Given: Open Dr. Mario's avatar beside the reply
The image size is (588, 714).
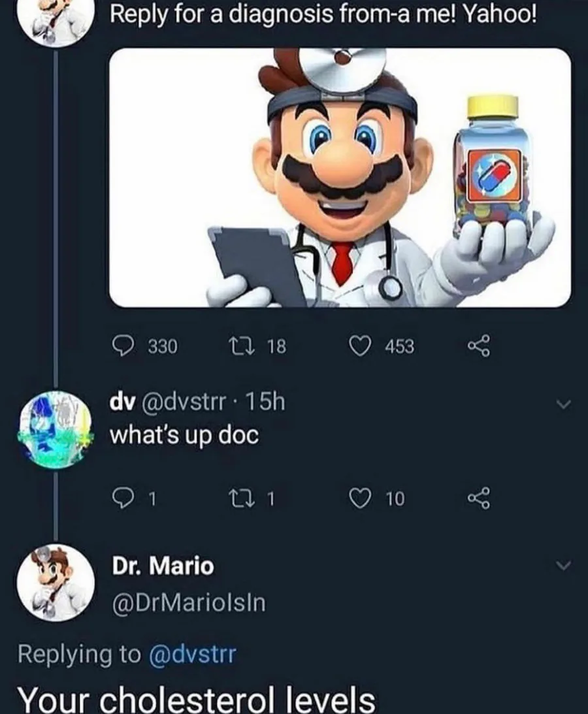Looking at the screenshot, I should tap(54, 583).
